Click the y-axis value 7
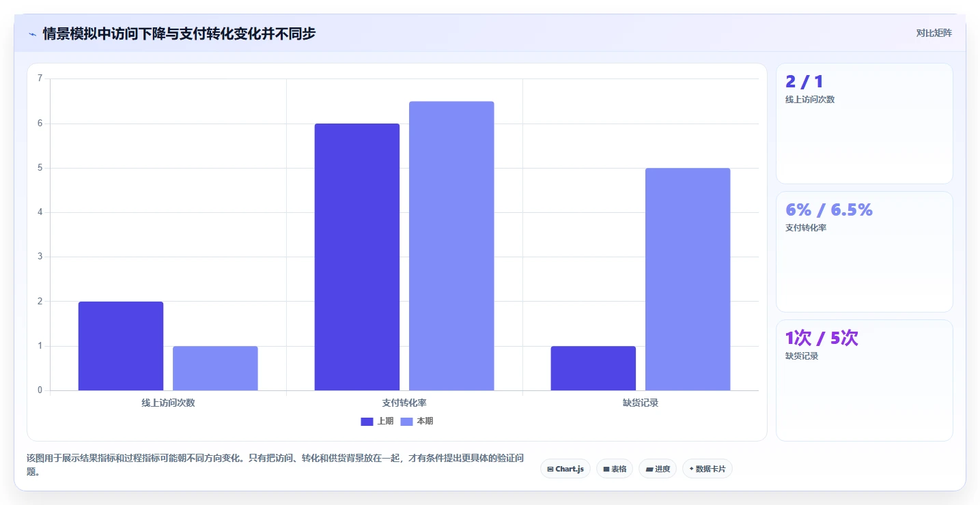The width and height of the screenshot is (980, 505). [40, 78]
